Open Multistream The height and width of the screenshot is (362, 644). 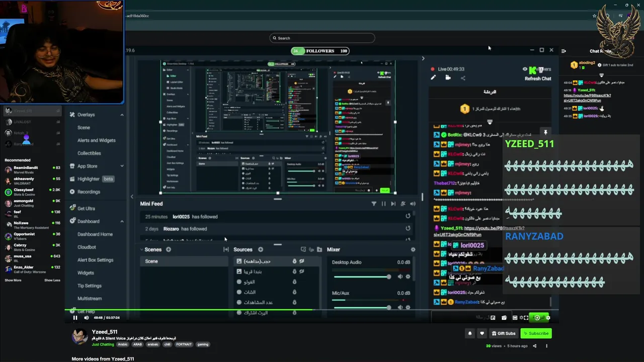[x=90, y=299]
